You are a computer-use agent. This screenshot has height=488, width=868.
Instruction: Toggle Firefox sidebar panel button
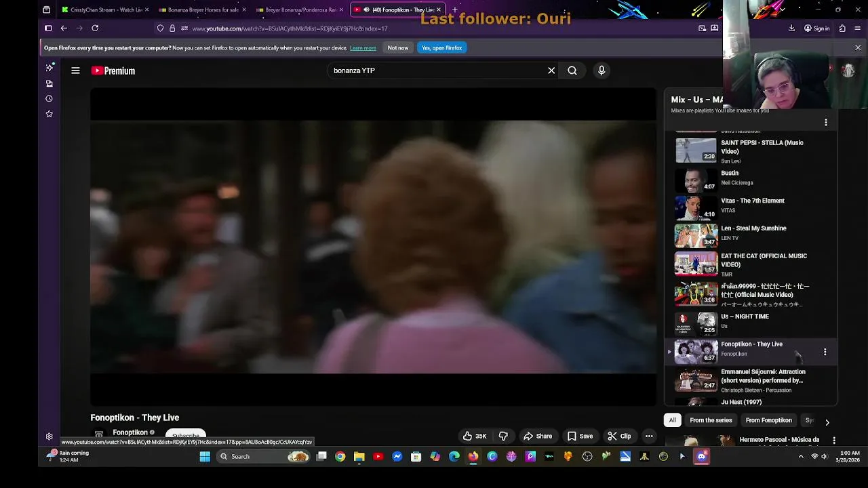(x=48, y=28)
